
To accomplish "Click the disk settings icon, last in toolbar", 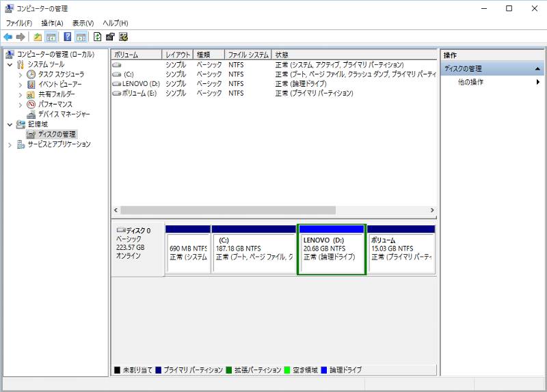I will [x=123, y=37].
